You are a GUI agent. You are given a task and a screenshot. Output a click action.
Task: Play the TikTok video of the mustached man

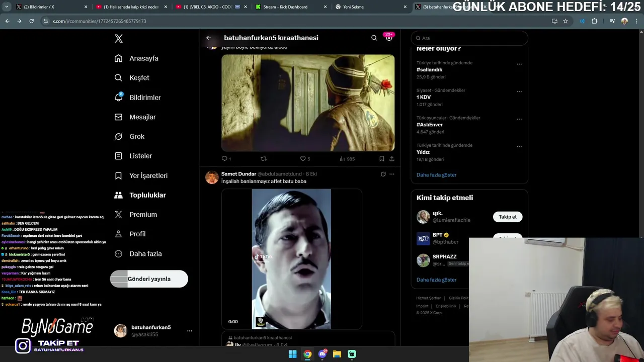pos(291,259)
